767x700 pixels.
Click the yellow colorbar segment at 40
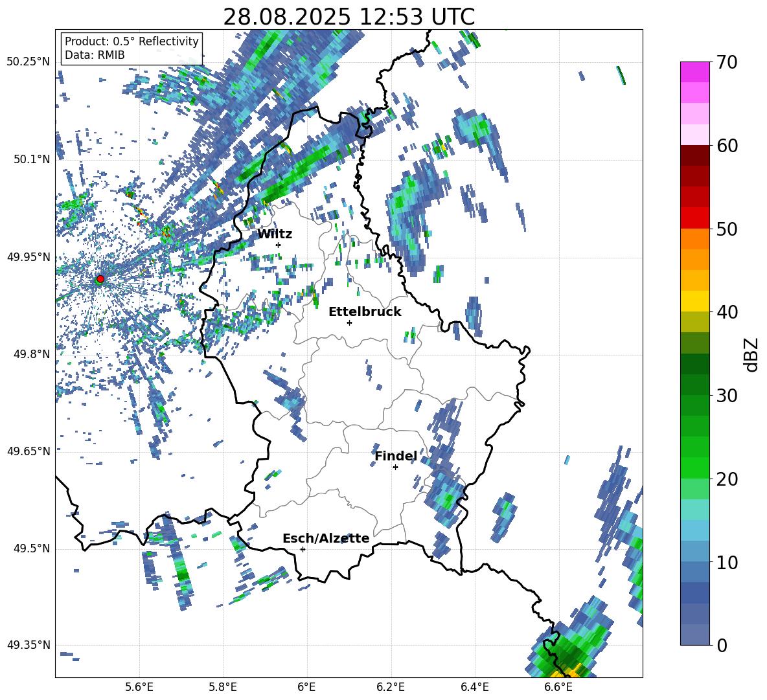coord(694,301)
